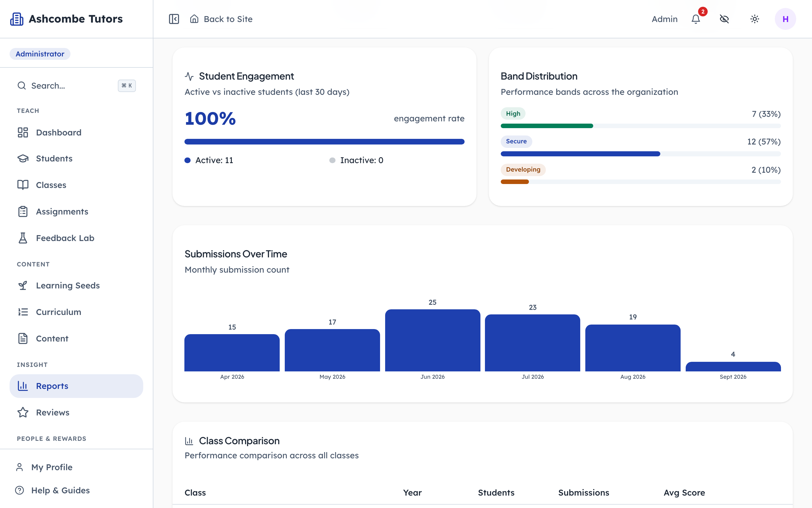Screen dimensions: 812x508
Task: Click the Classes open book icon
Action: 23,185
